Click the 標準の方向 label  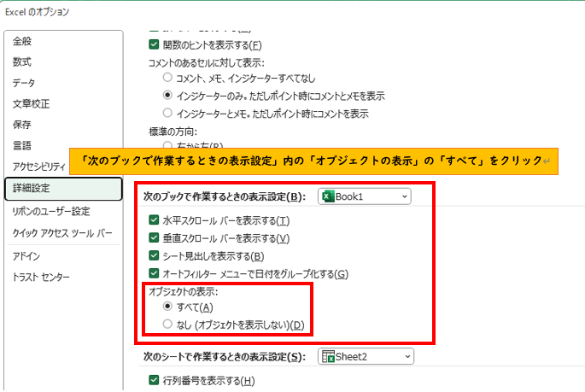(x=173, y=132)
